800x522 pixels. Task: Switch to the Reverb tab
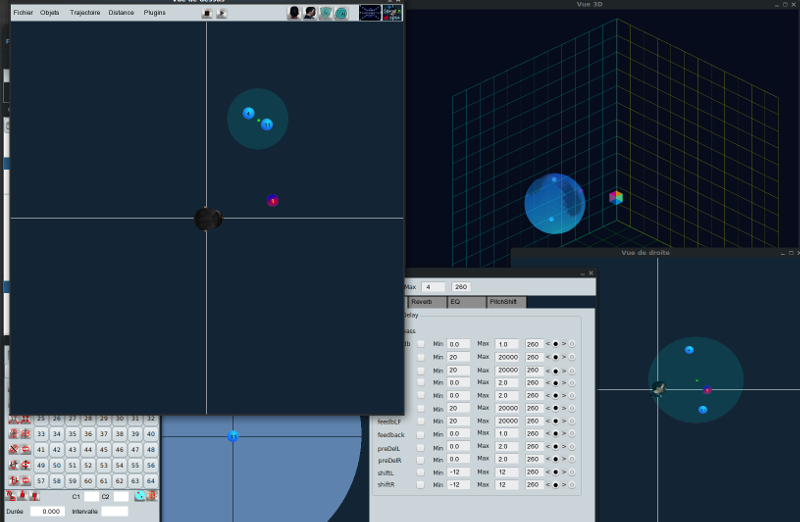[x=422, y=302]
